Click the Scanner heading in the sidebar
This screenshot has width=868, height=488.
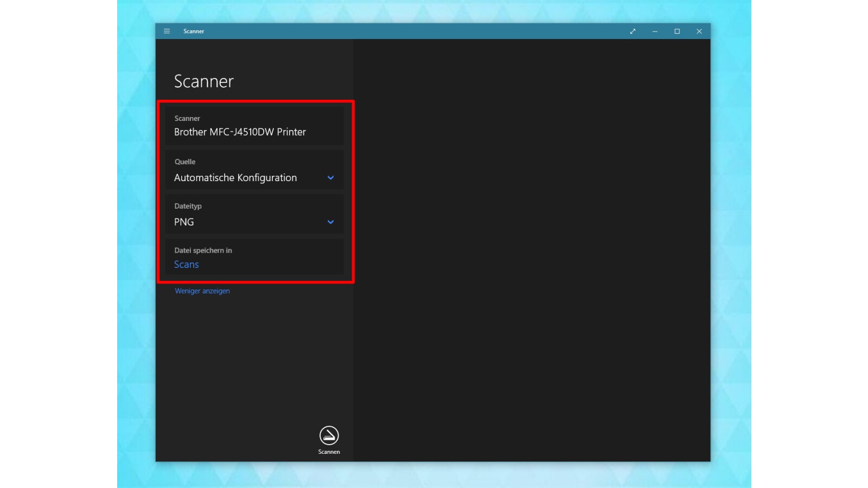(203, 81)
